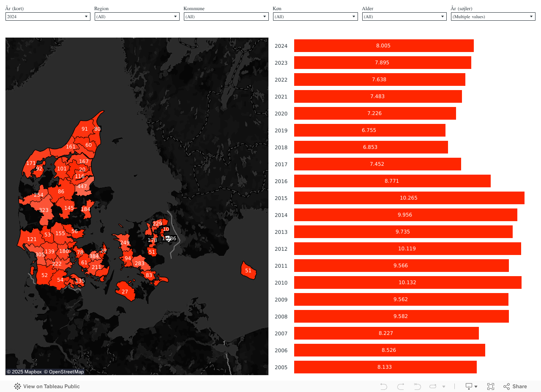Click the Redo arrow icon
Image resolution: width=541 pixels, height=392 pixels.
tap(401, 387)
